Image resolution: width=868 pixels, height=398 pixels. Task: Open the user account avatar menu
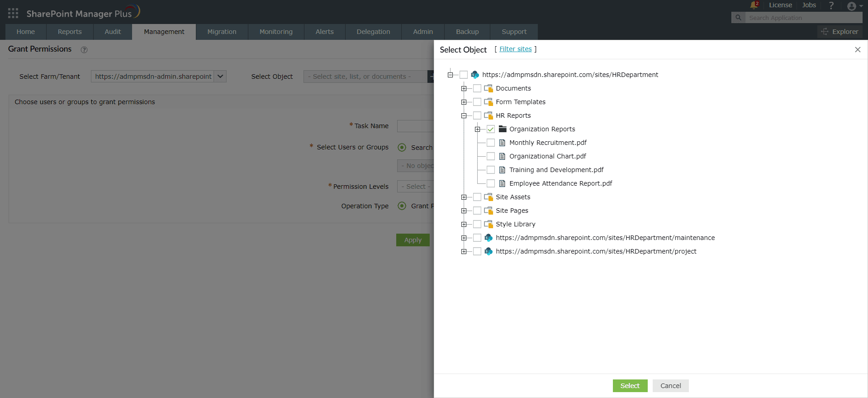click(852, 6)
